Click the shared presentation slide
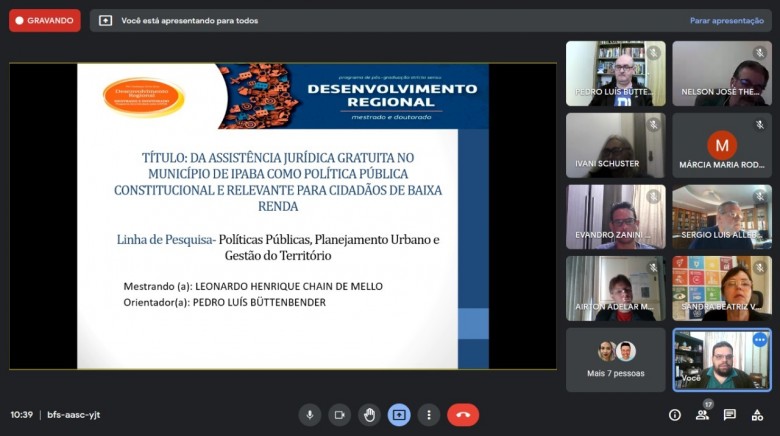The image size is (780, 436). pyautogui.click(x=283, y=216)
